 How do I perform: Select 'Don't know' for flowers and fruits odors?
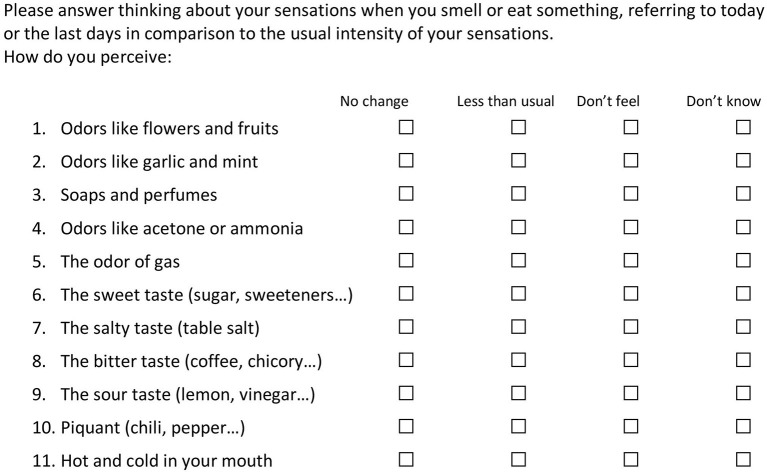[744, 127]
